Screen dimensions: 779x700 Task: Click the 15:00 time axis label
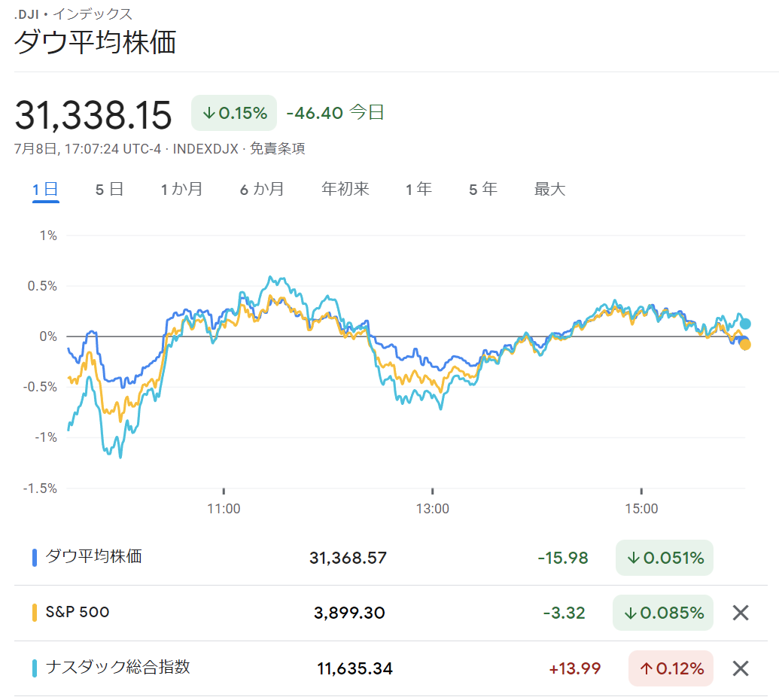641,509
